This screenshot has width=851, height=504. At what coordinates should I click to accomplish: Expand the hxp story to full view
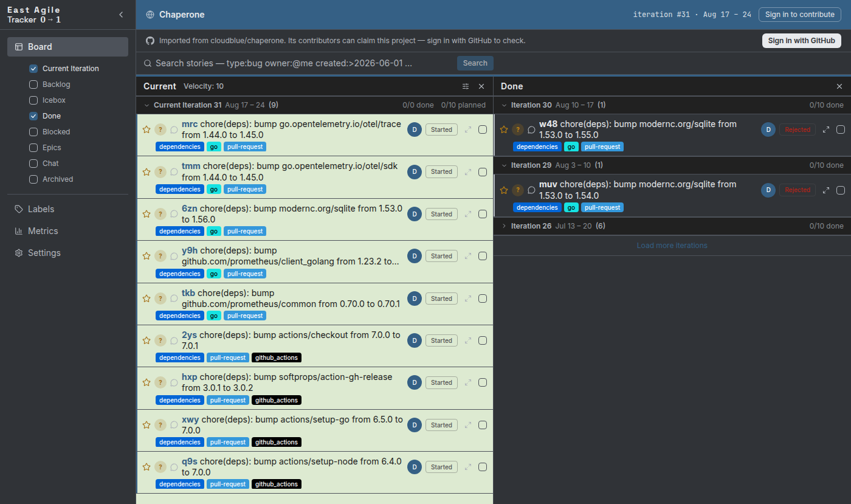point(468,382)
